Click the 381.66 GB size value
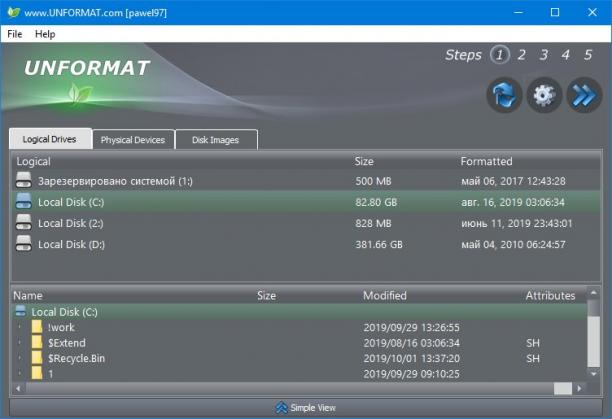612x419 pixels. 379,244
